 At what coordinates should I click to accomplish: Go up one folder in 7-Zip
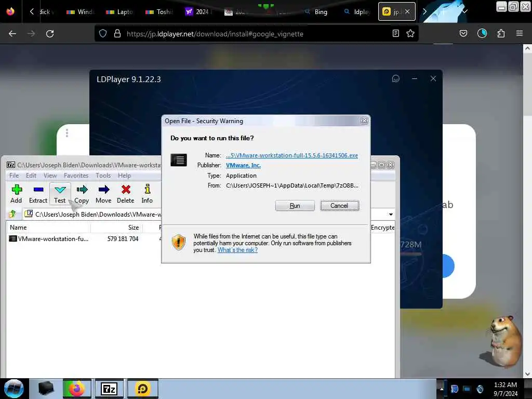point(13,214)
